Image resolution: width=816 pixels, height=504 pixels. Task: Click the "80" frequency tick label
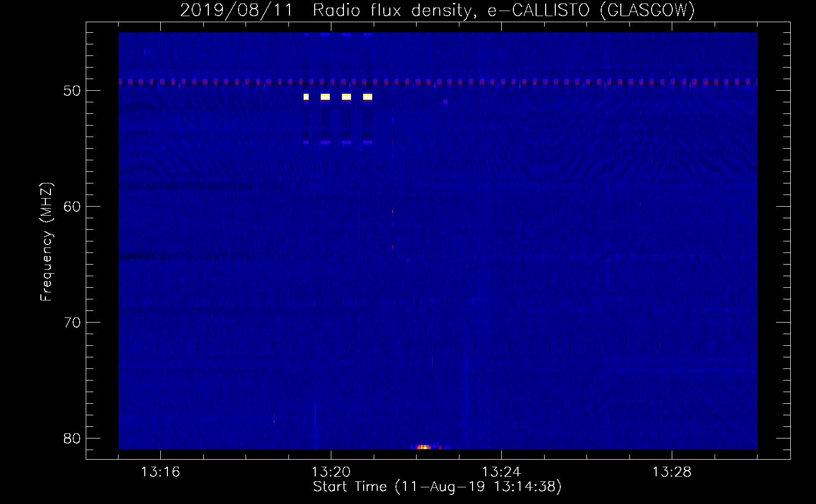pyautogui.click(x=72, y=438)
